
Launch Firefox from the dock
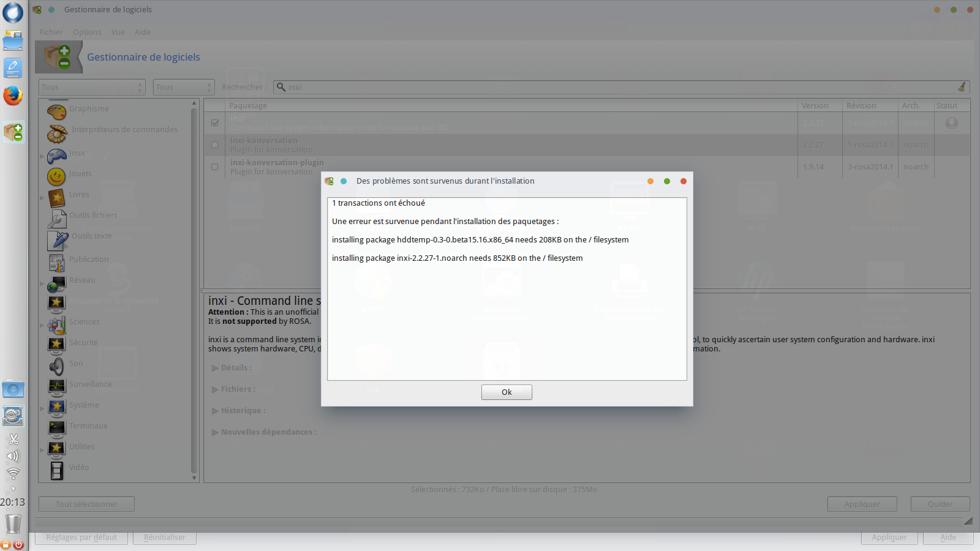click(x=13, y=96)
